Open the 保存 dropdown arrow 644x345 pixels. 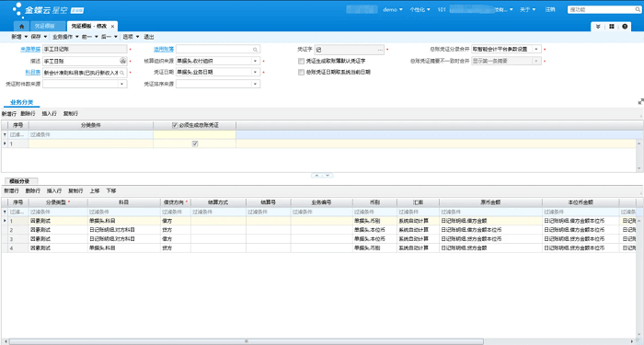click(45, 37)
